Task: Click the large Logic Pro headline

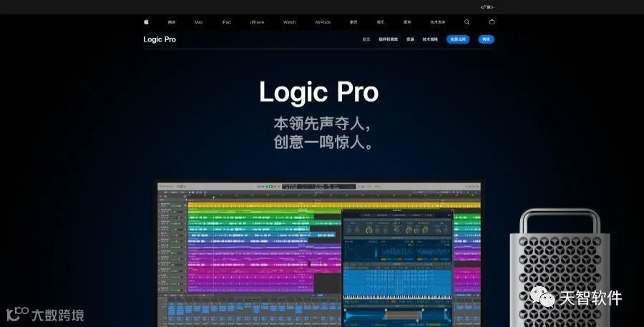Action: pos(318,92)
